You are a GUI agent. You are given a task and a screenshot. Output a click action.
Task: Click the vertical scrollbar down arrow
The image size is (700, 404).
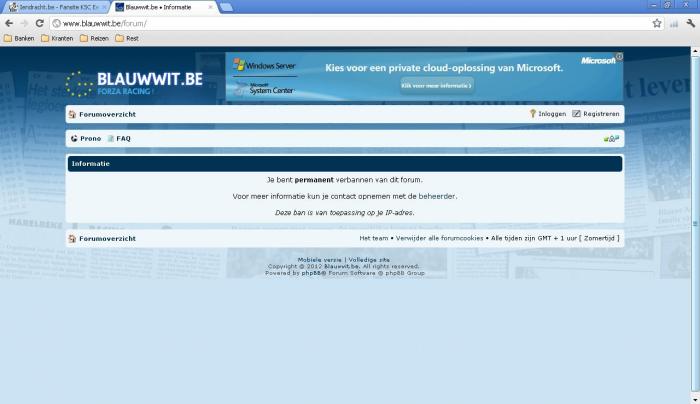tap(695, 399)
